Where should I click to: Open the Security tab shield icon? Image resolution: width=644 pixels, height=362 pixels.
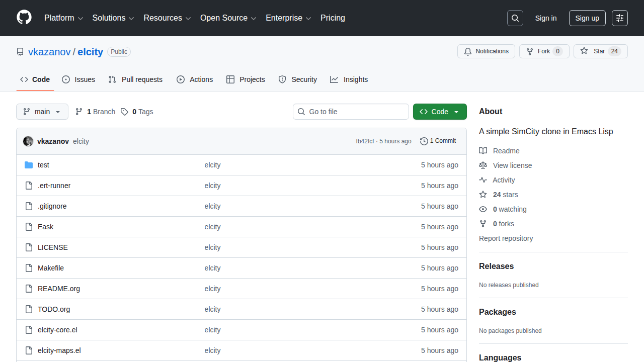282,79
